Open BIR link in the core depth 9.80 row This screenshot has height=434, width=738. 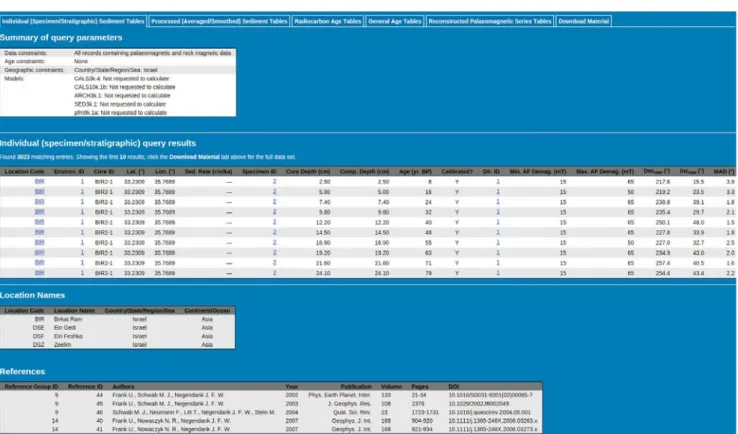[40, 212]
